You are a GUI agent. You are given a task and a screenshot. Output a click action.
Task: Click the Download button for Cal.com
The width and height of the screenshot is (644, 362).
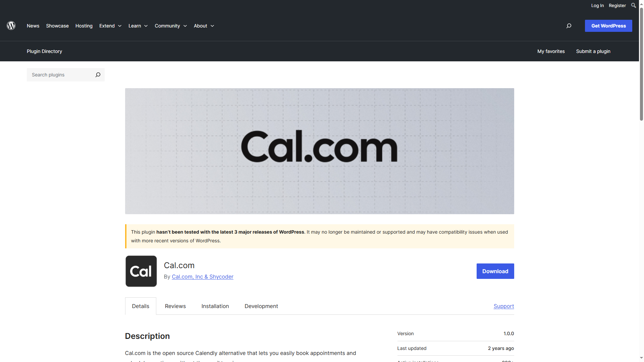click(495, 271)
